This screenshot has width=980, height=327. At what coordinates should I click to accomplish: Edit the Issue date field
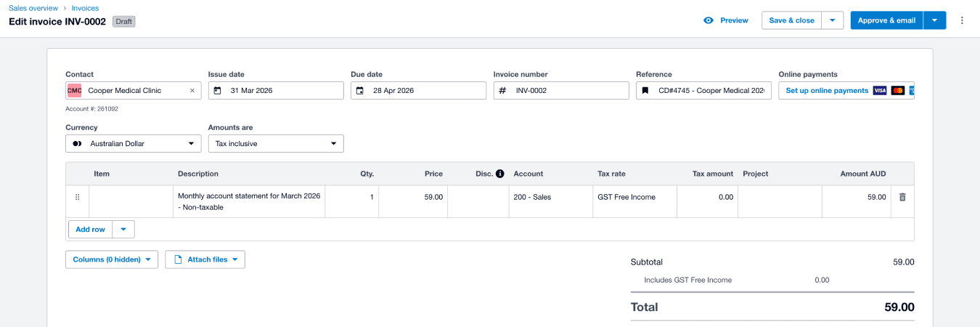tap(276, 91)
